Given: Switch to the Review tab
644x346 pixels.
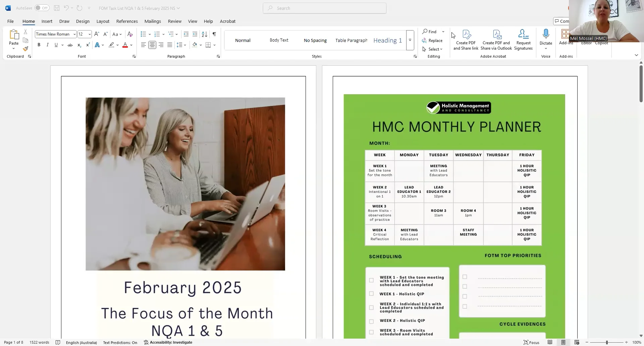Looking at the screenshot, I should (x=174, y=21).
